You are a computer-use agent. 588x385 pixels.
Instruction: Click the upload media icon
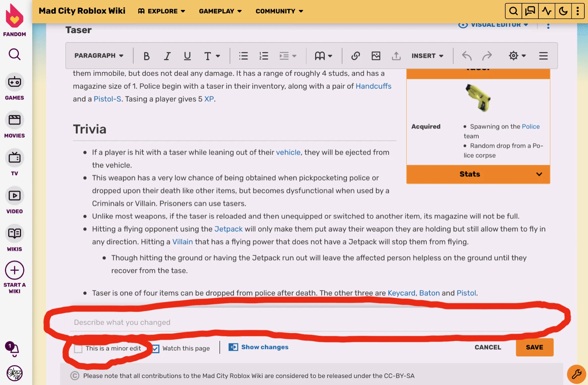click(396, 56)
